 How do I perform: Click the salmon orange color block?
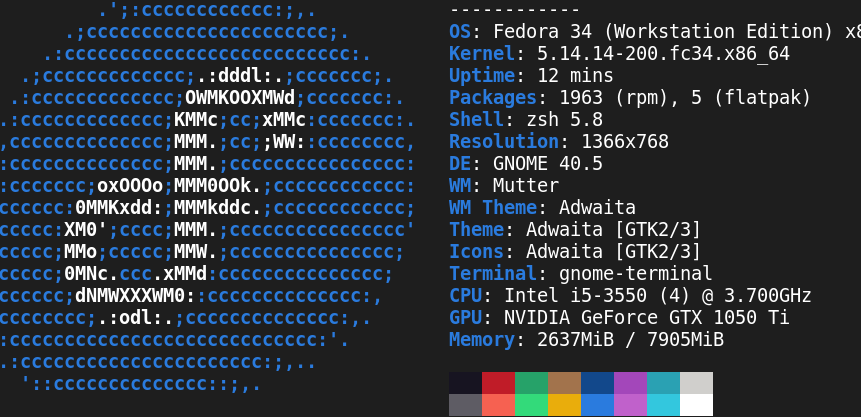click(499, 405)
